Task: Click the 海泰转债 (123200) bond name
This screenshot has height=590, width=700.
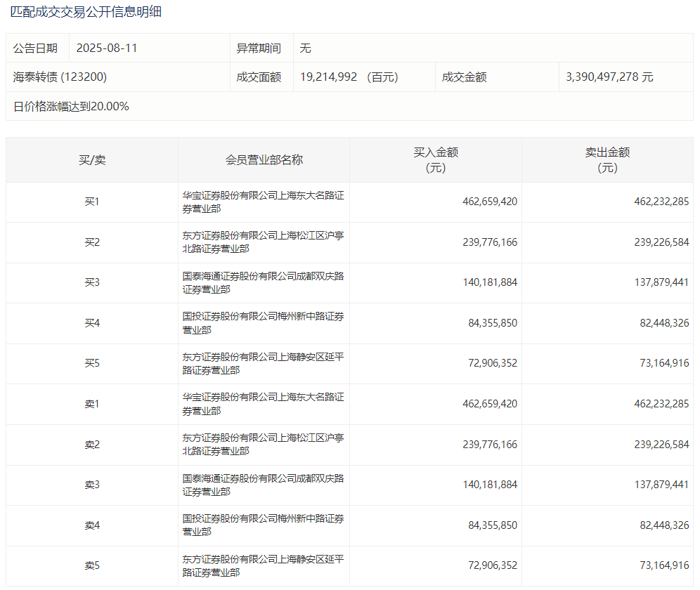Action: tap(60, 77)
